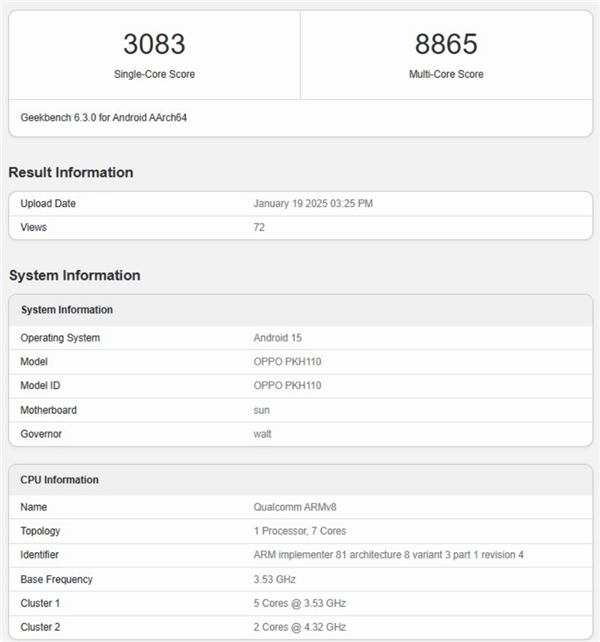Select the 3.53 GHz base frequency value

point(274,579)
